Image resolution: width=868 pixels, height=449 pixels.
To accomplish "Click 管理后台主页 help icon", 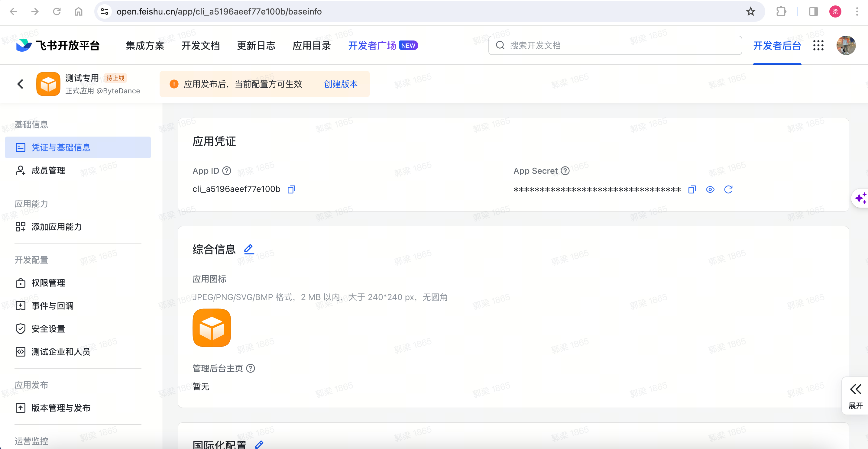I will point(250,368).
